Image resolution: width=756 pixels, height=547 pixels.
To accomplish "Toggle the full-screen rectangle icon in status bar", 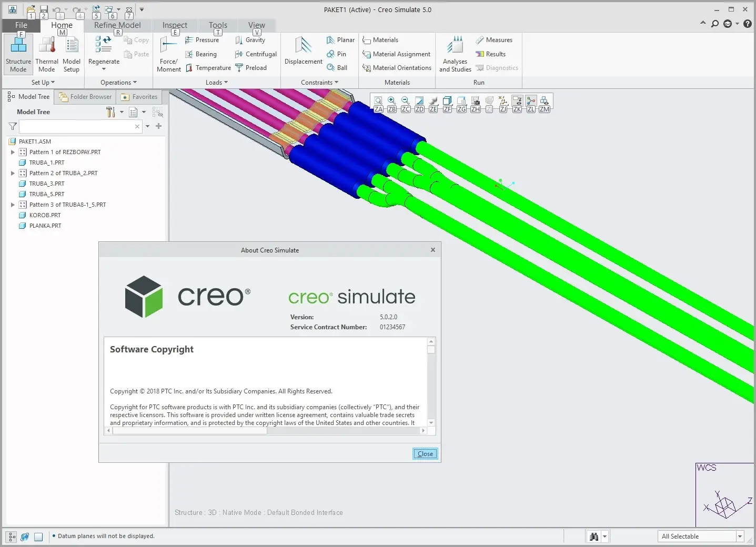I will 38,537.
